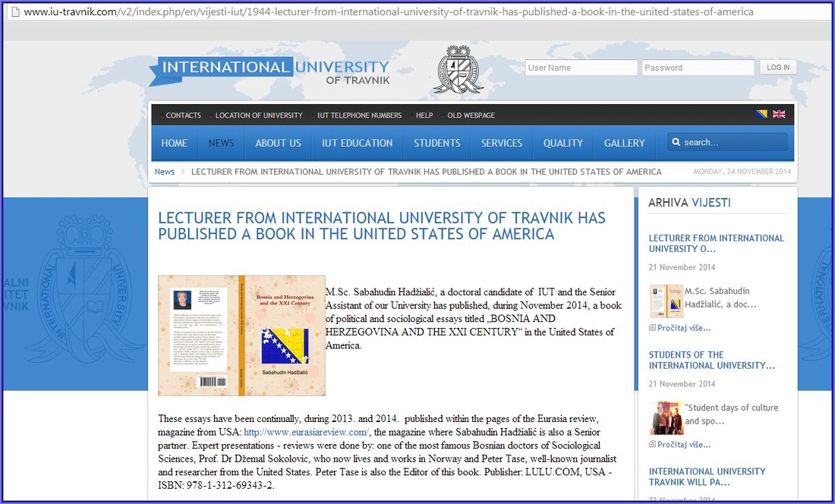Open the HELP link in top bar
The height and width of the screenshot is (504, 835).
coord(424,115)
